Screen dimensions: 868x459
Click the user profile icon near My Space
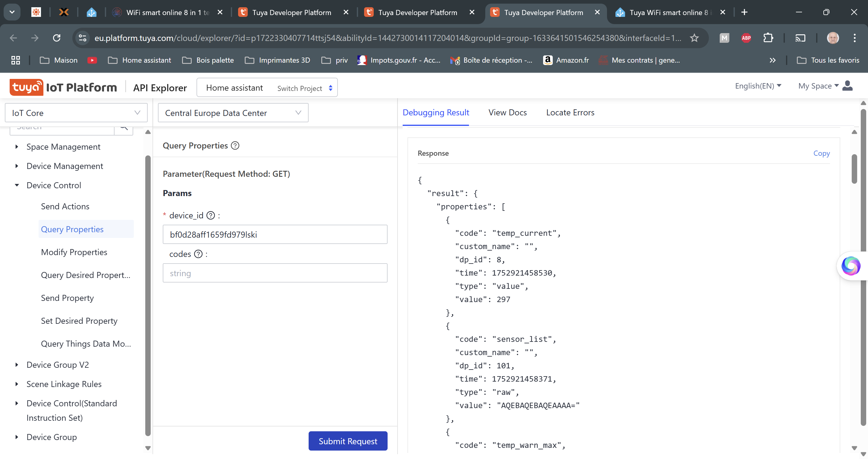847,86
